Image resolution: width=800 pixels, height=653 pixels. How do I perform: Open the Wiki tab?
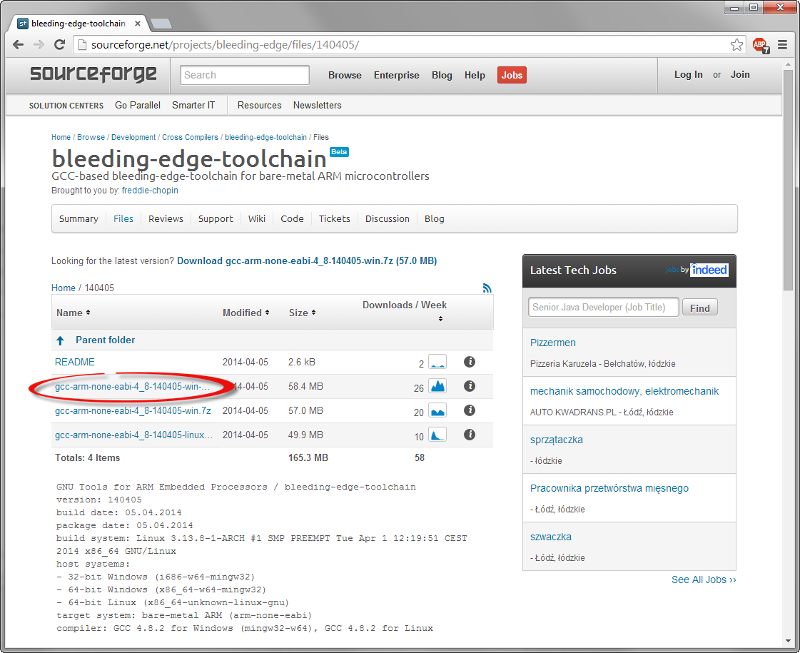pos(257,219)
